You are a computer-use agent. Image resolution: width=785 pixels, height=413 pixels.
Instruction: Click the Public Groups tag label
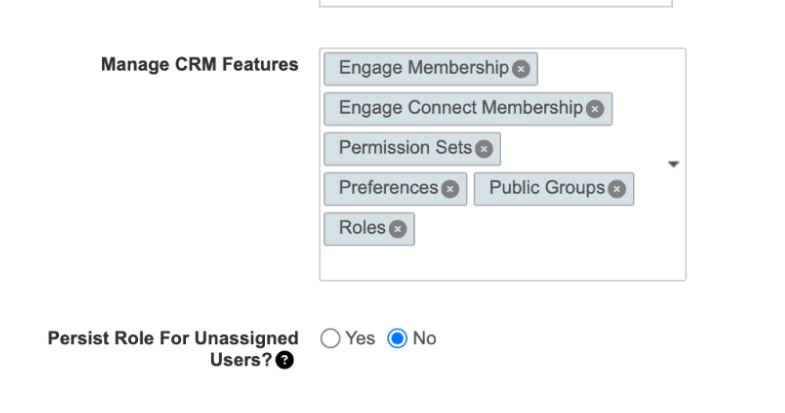(x=547, y=188)
